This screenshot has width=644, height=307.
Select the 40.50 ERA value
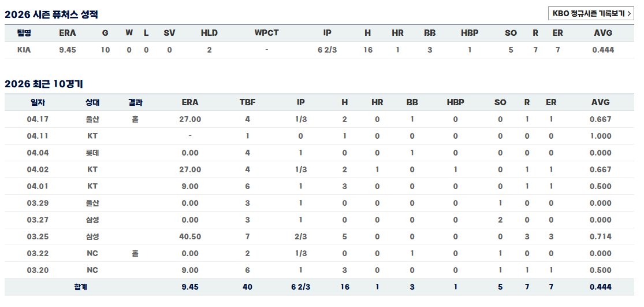(190, 236)
